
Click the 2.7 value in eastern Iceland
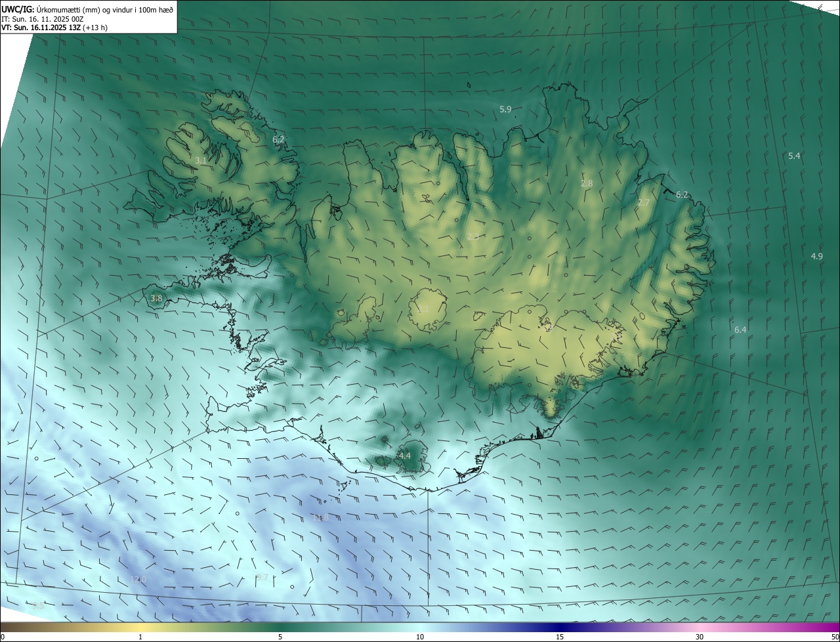[x=643, y=203]
